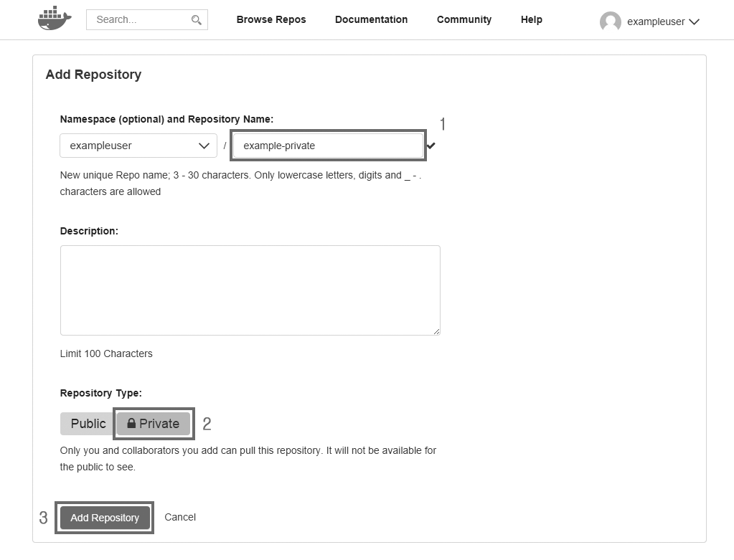Click the Docker whale logo
734x560 pixels.
click(x=55, y=19)
